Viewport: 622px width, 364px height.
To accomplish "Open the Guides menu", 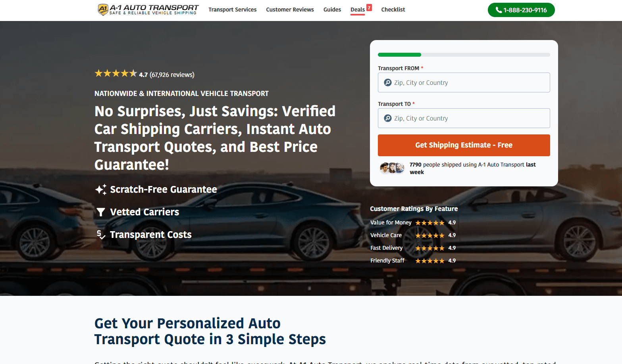I will point(332,10).
